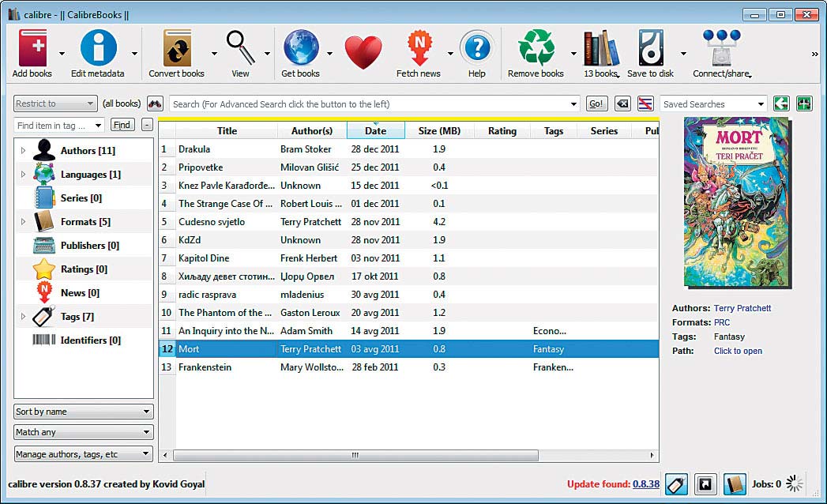Expand the Authors [11] category

tap(23, 150)
